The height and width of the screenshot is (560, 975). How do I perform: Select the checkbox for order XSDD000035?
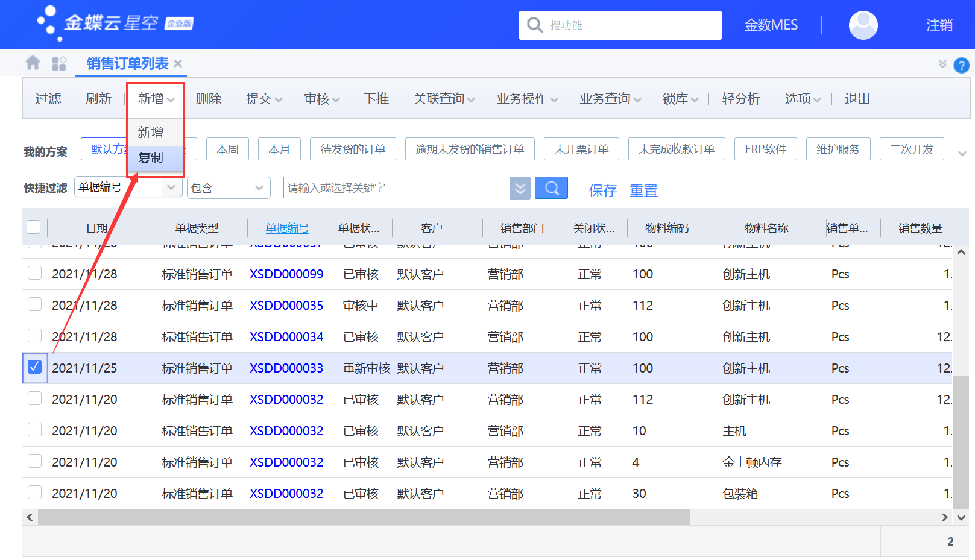[35, 304]
